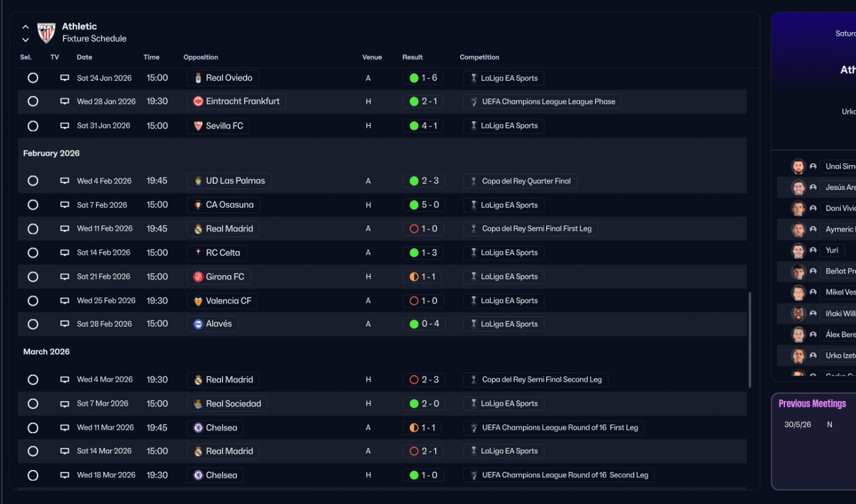Sort by the Competition column header
856x504 pixels.
(479, 57)
